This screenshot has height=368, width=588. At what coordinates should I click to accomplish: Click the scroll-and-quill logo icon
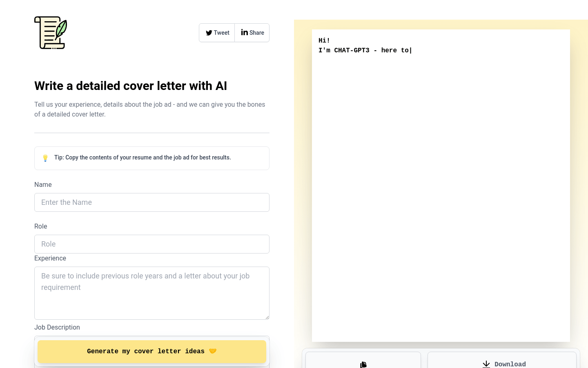[x=51, y=33]
